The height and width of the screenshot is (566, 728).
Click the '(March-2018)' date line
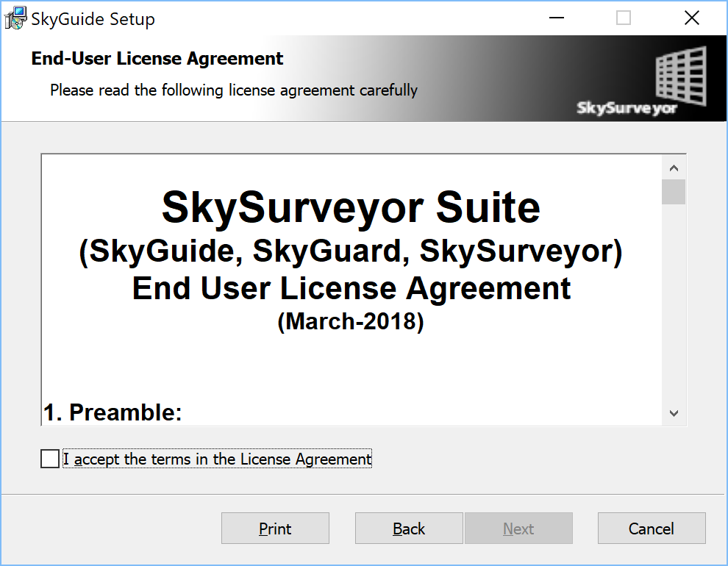click(351, 322)
